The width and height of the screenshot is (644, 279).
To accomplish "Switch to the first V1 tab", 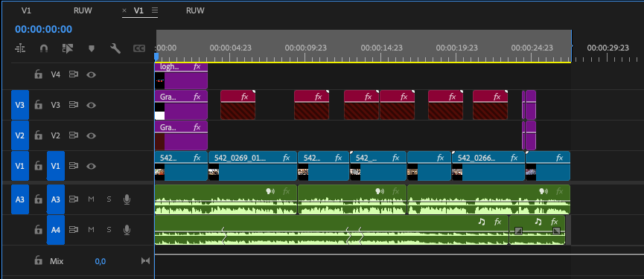I will pyautogui.click(x=26, y=10).
